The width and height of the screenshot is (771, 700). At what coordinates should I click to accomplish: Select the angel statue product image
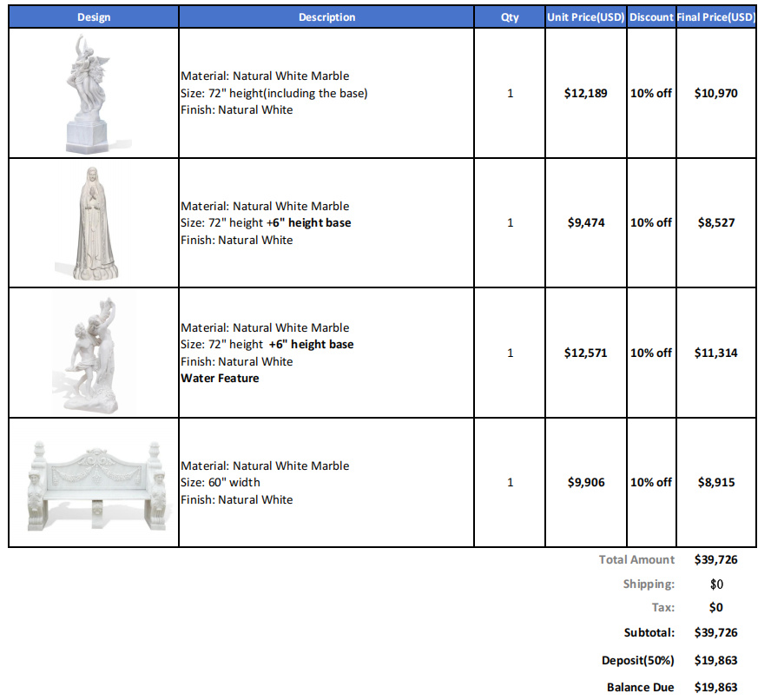(93, 92)
